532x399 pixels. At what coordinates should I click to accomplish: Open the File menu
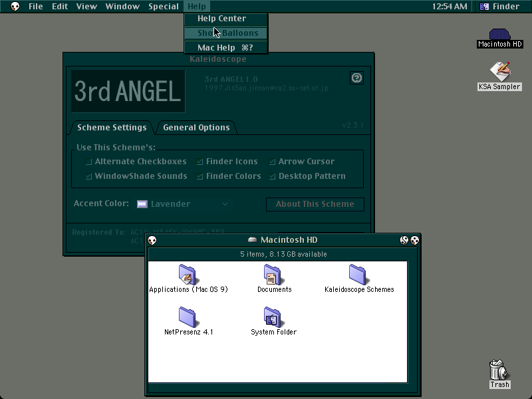click(x=36, y=6)
